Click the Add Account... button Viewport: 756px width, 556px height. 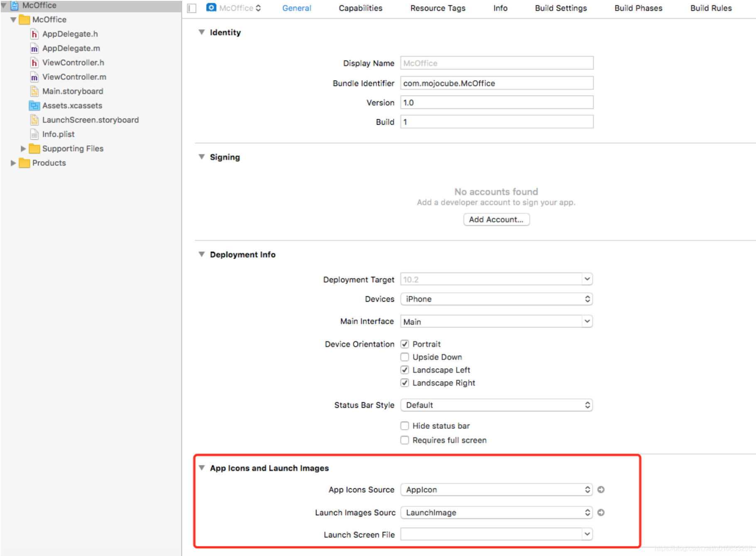(x=496, y=219)
